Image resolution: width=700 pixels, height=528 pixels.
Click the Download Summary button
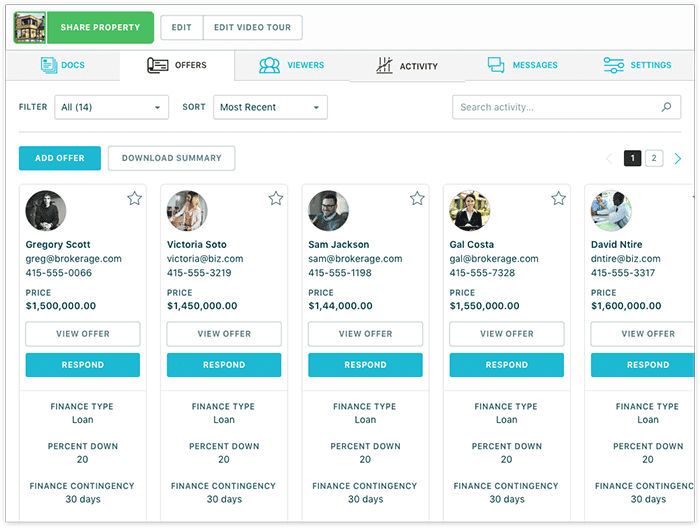[x=171, y=159]
